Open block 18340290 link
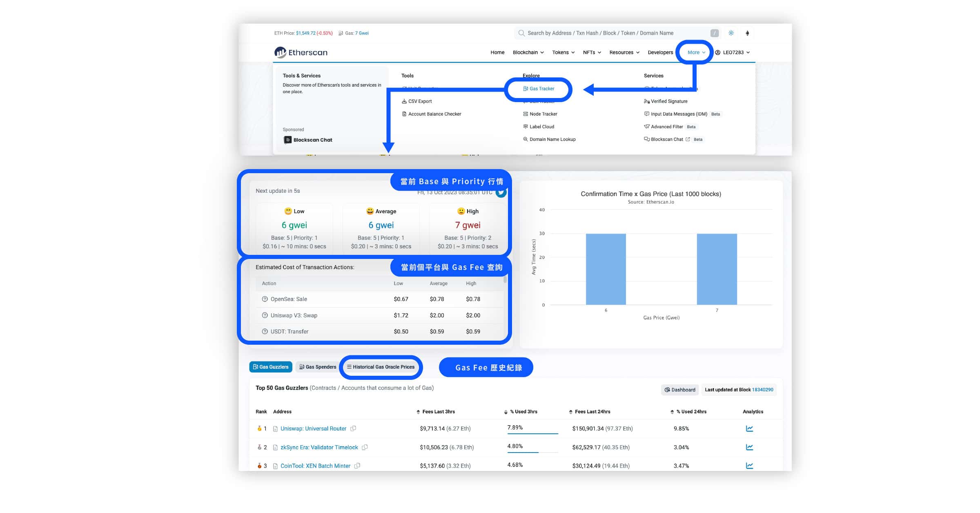980x513 pixels. click(x=762, y=390)
